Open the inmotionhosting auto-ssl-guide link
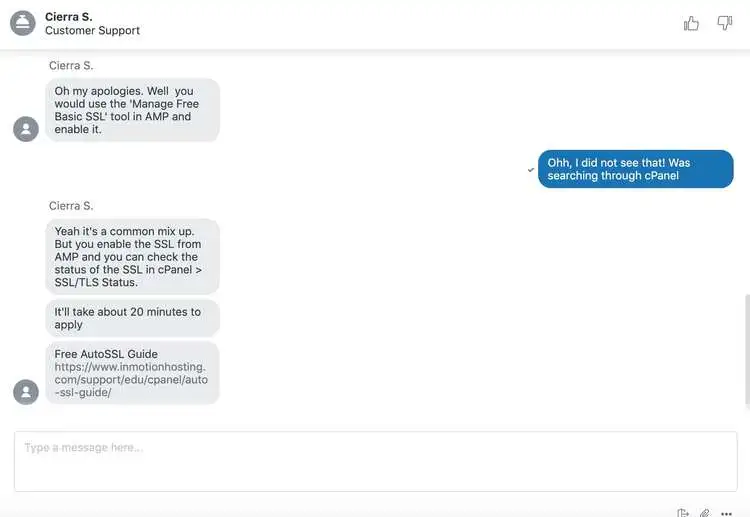Screen dimensions: 750x517 click(131, 379)
